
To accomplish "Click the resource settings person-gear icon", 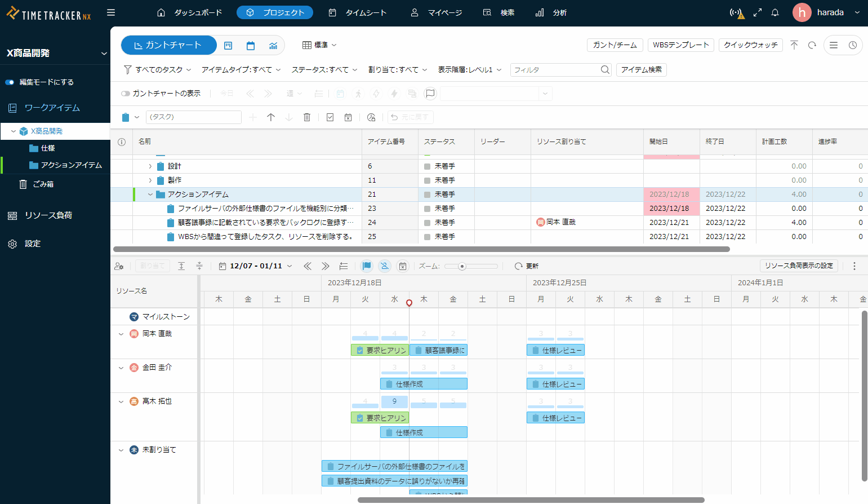I will pyautogui.click(x=119, y=266).
